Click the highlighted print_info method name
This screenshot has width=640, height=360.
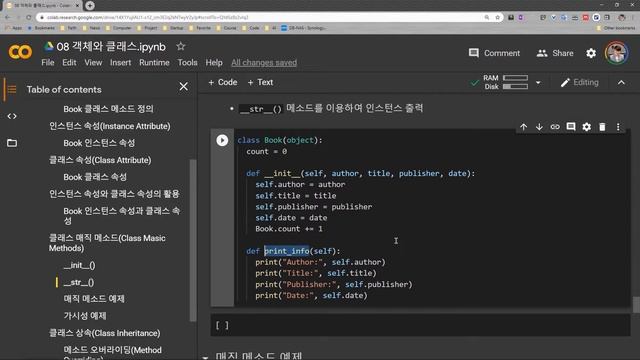(x=287, y=251)
